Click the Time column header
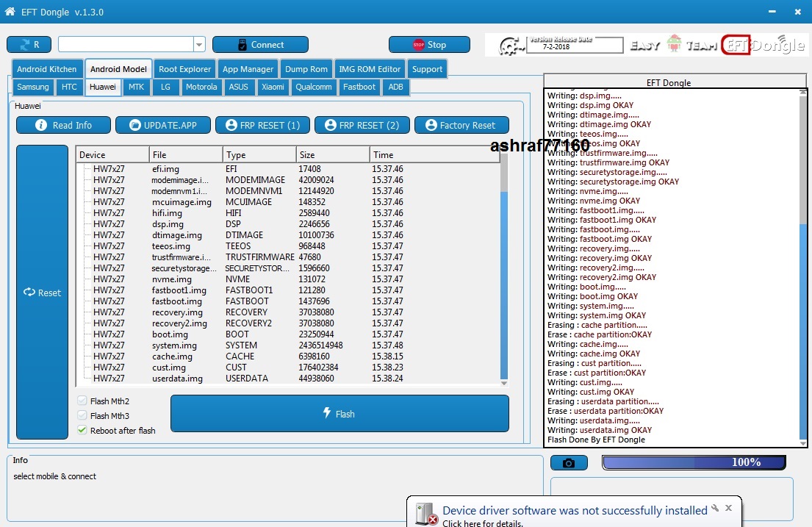Viewport: 812px width, 527px height. click(x=435, y=155)
